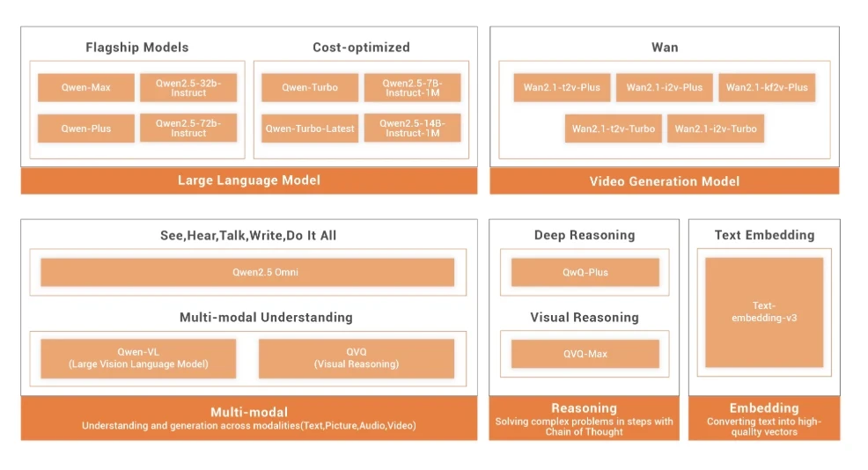
Task: Click the QwQ-Plus reasoning model
Action: point(585,272)
